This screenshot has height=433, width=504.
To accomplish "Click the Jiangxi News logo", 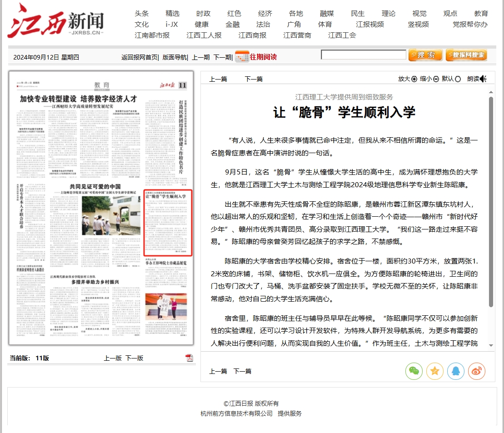I will pos(55,21).
